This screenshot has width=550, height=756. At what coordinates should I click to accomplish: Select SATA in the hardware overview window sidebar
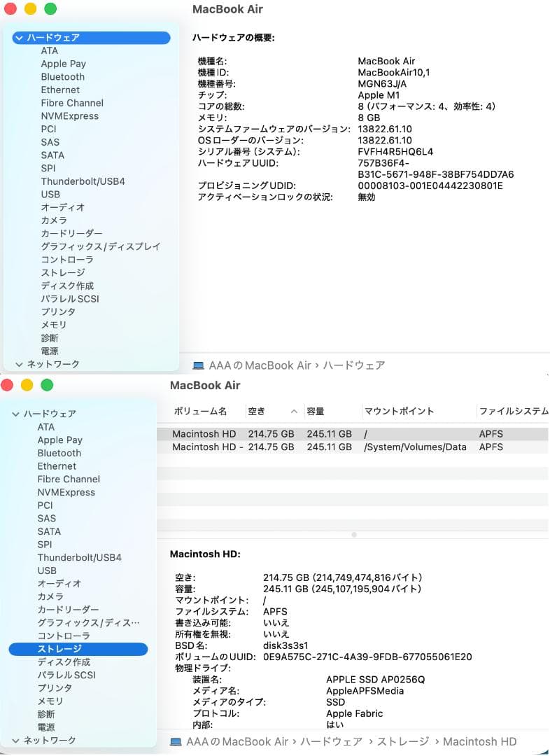[x=52, y=155]
